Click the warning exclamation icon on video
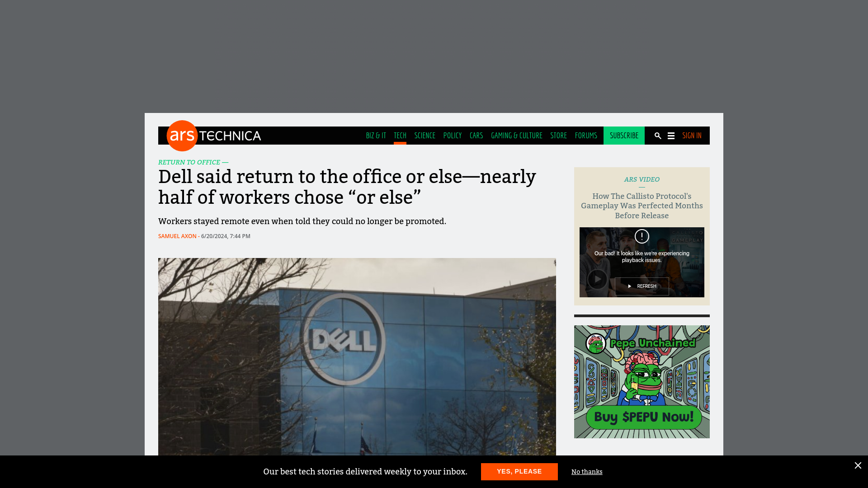This screenshot has height=488, width=868. click(642, 237)
